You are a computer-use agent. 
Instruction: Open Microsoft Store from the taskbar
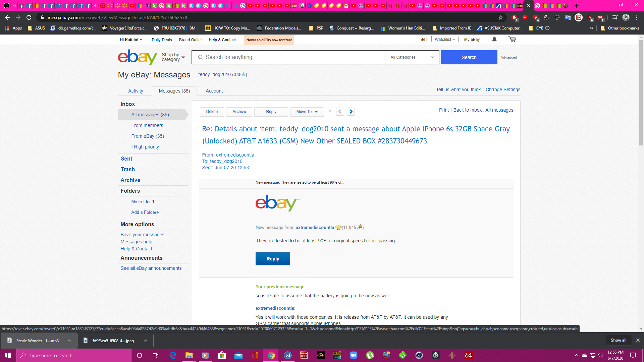click(222, 355)
